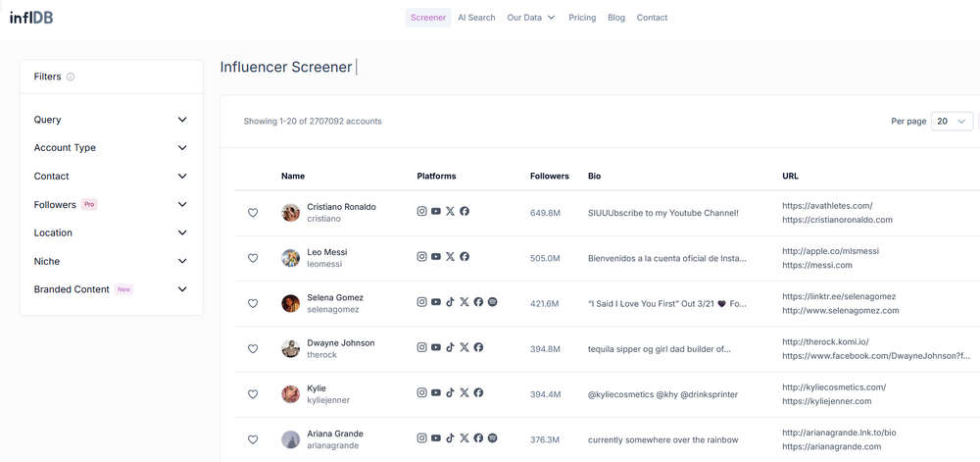Open Leo Messi's YouTube icon

tap(436, 256)
